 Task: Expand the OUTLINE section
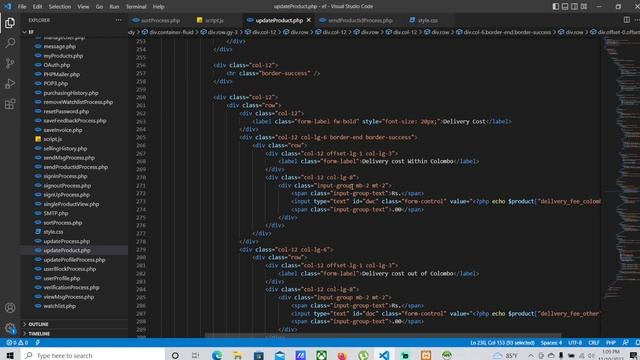75,324
